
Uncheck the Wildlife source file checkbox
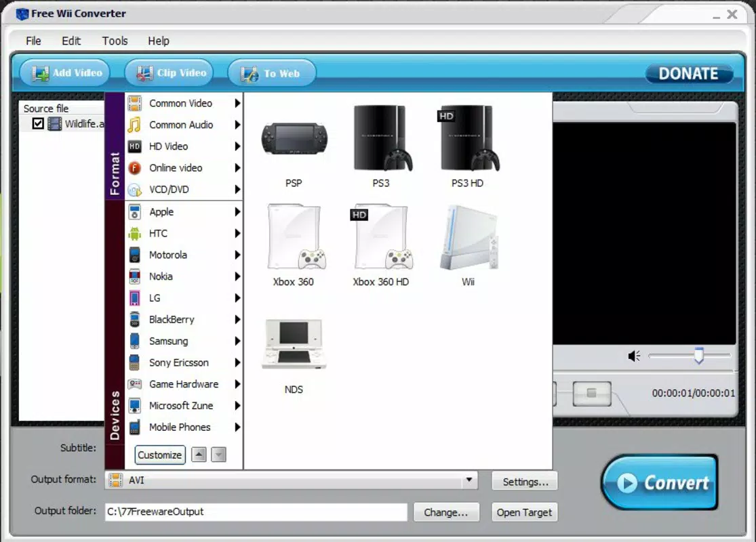click(38, 124)
